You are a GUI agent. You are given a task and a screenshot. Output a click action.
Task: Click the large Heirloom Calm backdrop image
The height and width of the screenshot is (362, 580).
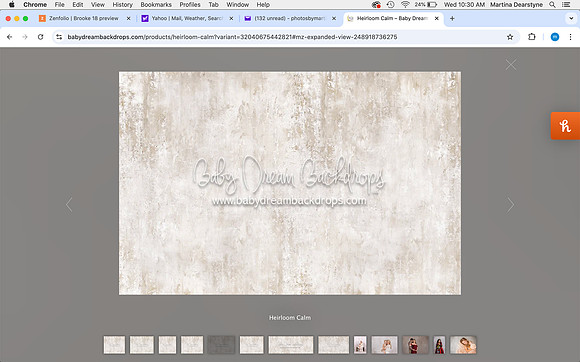coord(290,183)
